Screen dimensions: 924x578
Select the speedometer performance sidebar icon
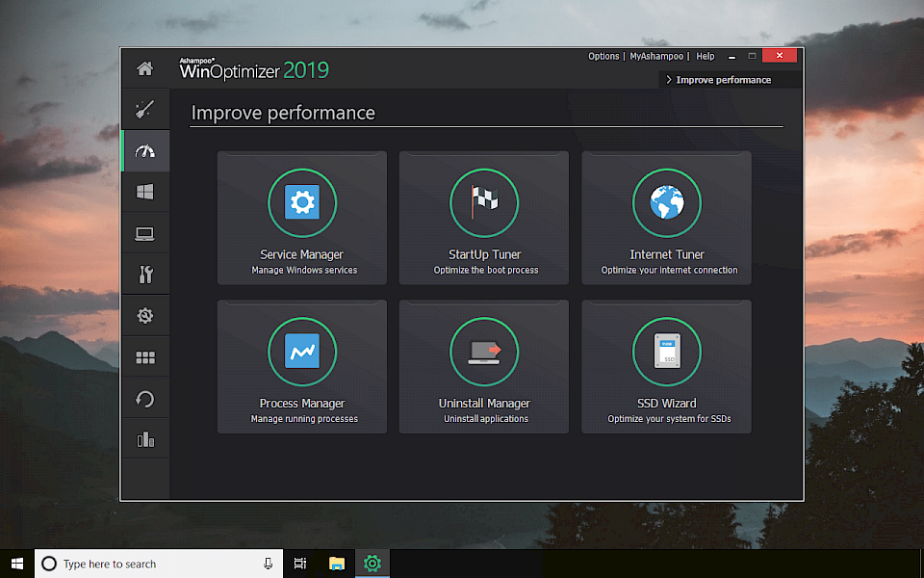145,151
